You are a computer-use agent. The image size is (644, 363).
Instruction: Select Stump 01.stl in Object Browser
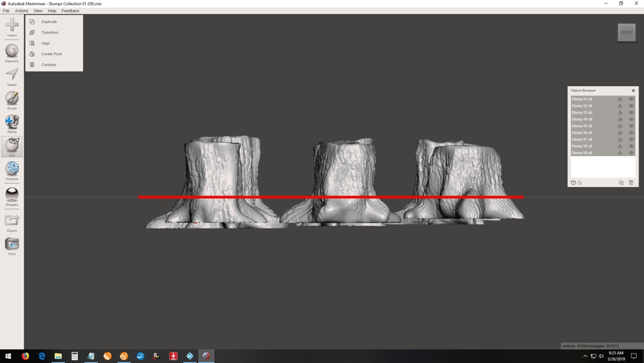click(582, 99)
